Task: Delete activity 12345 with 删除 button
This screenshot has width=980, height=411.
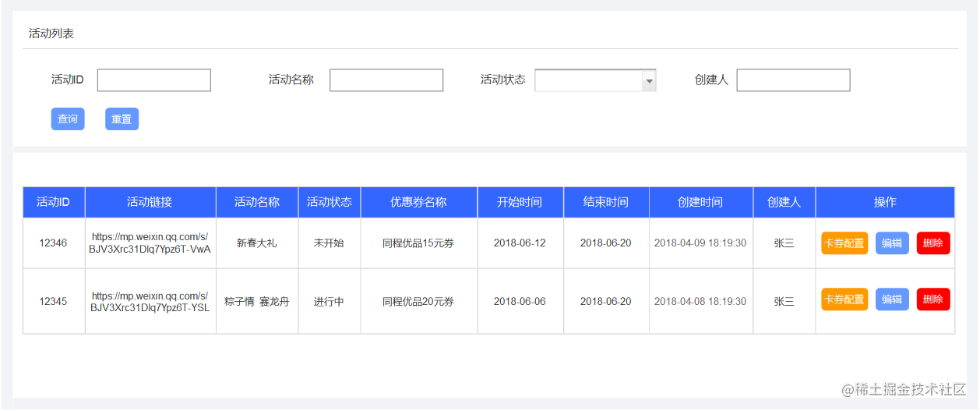Action: pos(933,299)
